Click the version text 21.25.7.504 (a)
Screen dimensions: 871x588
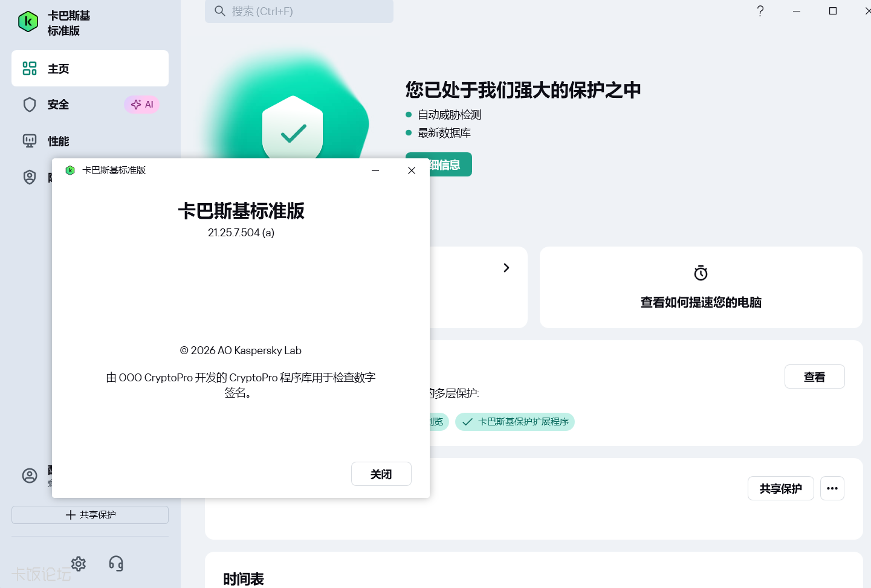click(241, 233)
